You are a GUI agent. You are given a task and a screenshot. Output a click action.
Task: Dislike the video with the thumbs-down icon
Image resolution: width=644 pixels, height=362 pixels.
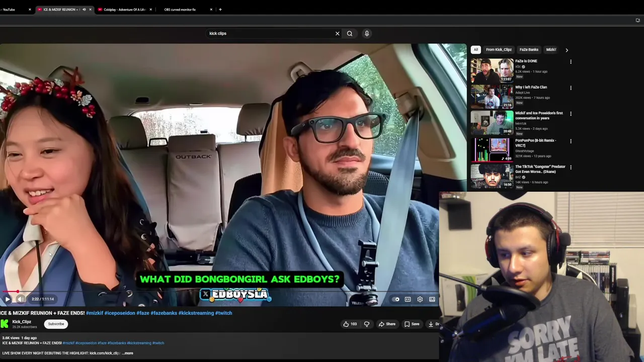tap(367, 324)
